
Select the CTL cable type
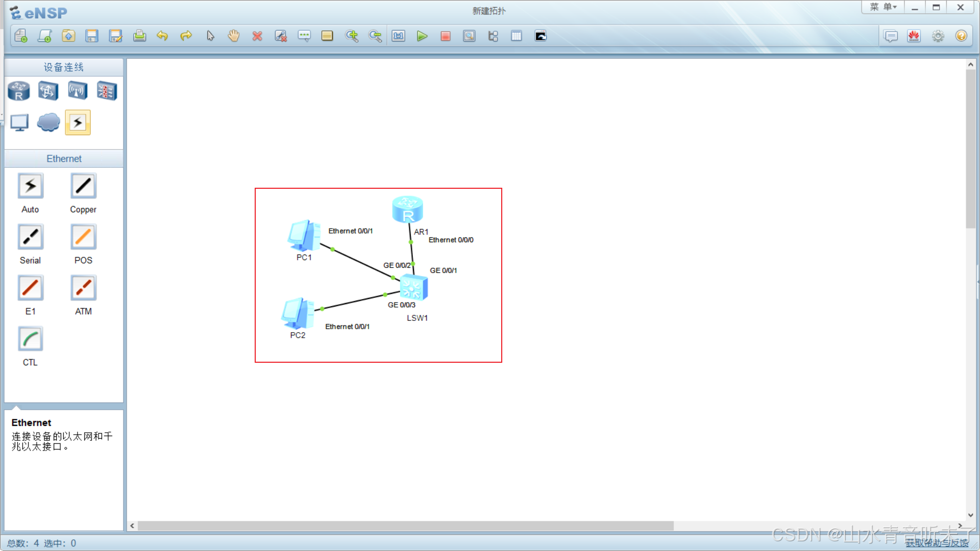[31, 339]
